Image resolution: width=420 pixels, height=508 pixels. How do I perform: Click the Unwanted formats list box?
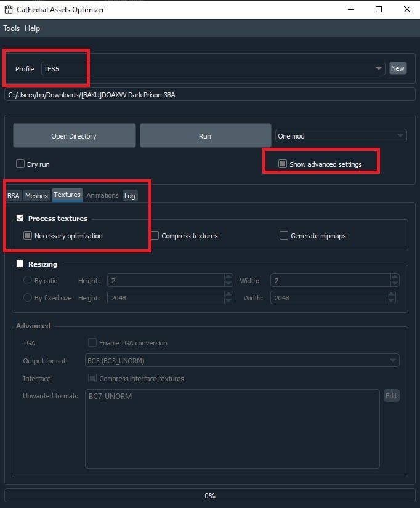click(232, 429)
